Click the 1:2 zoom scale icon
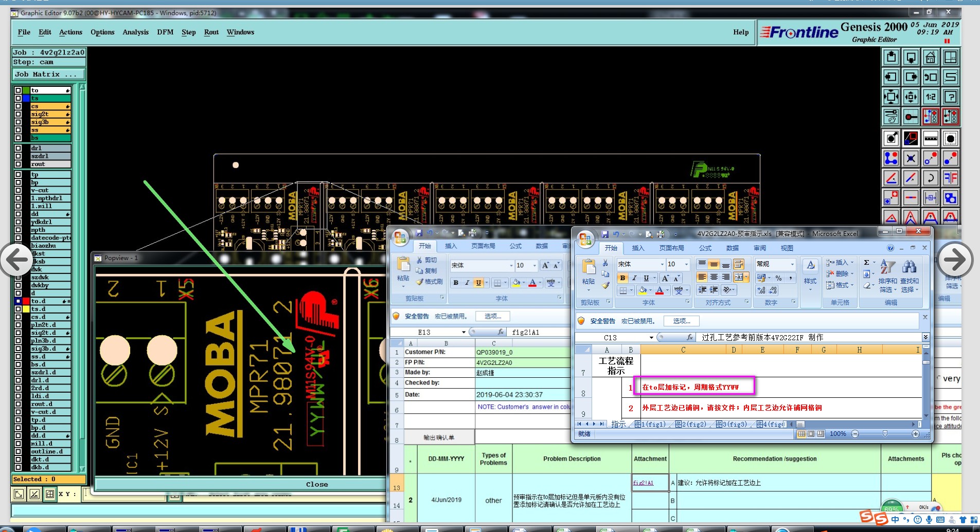Viewport: 980px width, 532px height. point(931,97)
